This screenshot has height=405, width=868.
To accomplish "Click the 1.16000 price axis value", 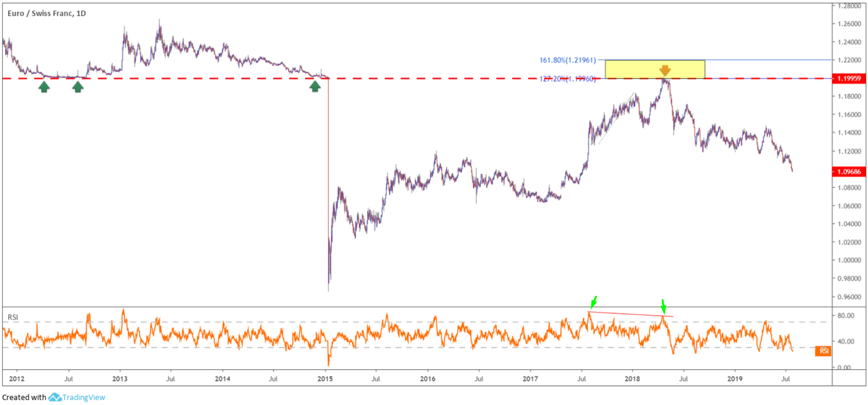I will coord(849,114).
